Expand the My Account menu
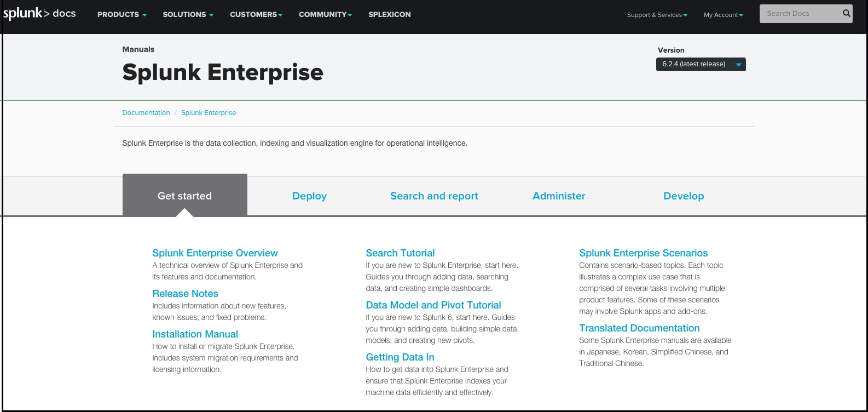 [723, 15]
